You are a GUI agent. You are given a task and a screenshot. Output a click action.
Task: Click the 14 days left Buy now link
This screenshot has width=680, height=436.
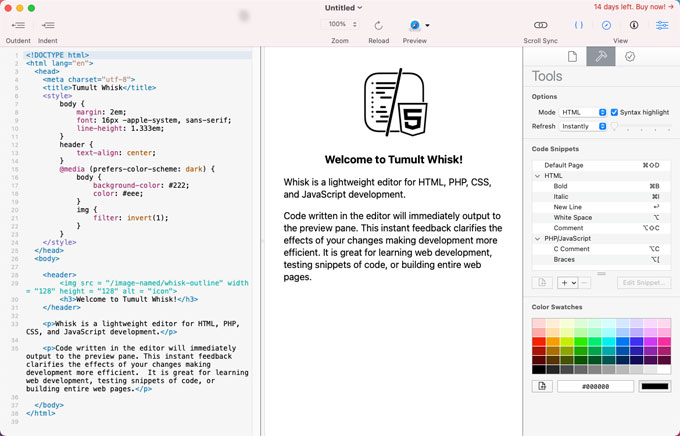coord(632,7)
